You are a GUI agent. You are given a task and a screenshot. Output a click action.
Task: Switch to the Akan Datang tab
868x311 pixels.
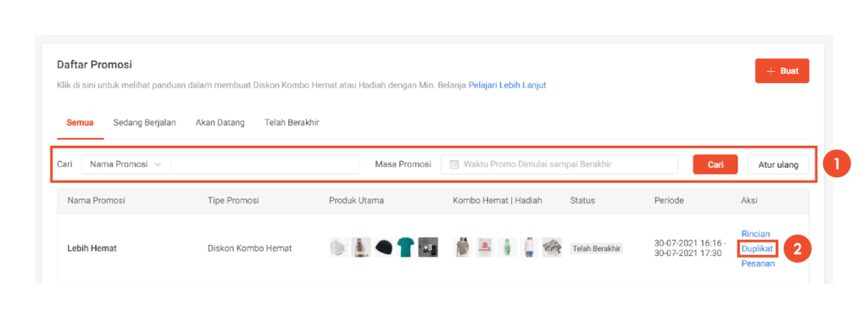tap(220, 122)
